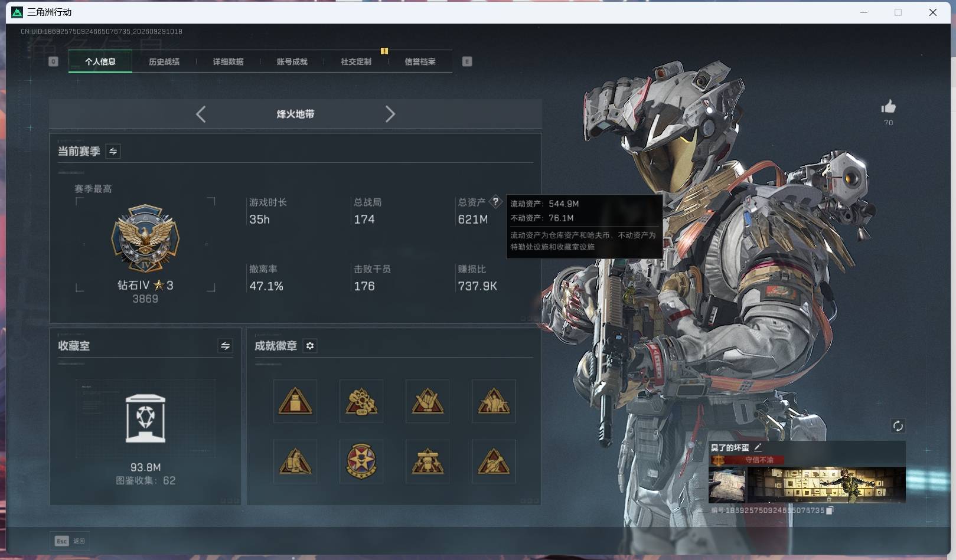This screenshot has height=560, width=956.
Task: Click the 游戏时长 value 35h
Action: pos(259,220)
